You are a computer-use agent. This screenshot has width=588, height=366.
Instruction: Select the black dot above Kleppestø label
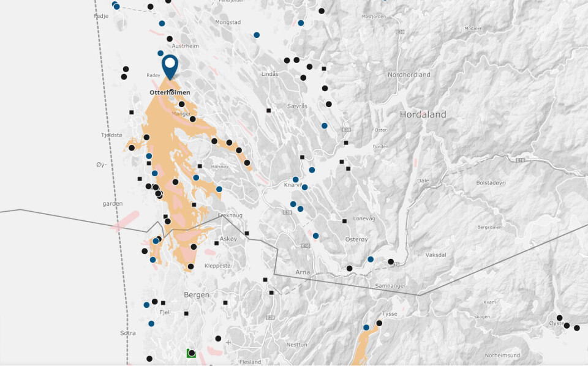click(x=194, y=247)
